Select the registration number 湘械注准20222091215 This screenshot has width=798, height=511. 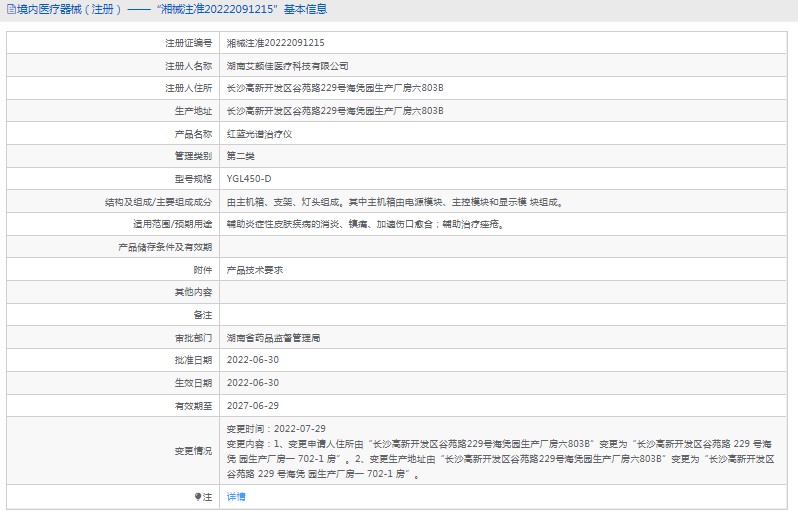(x=275, y=43)
